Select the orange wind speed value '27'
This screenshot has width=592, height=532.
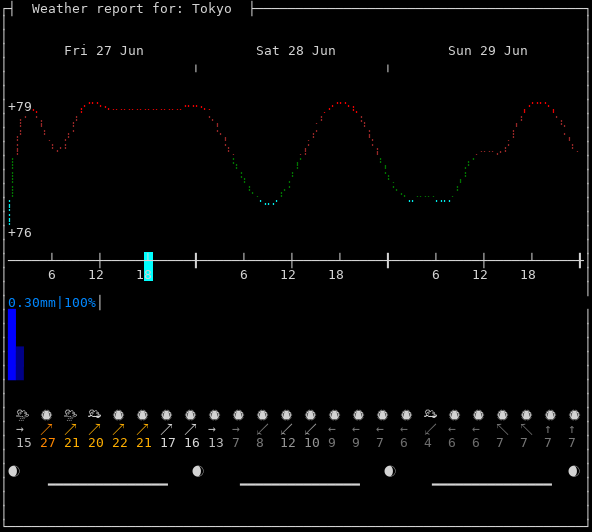[x=48, y=443]
